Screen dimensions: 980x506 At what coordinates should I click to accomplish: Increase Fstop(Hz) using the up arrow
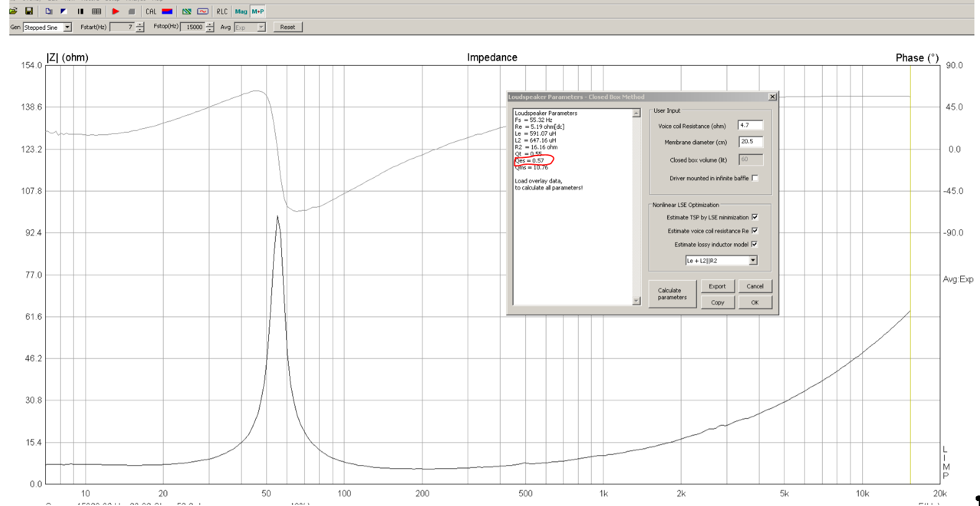click(x=210, y=25)
